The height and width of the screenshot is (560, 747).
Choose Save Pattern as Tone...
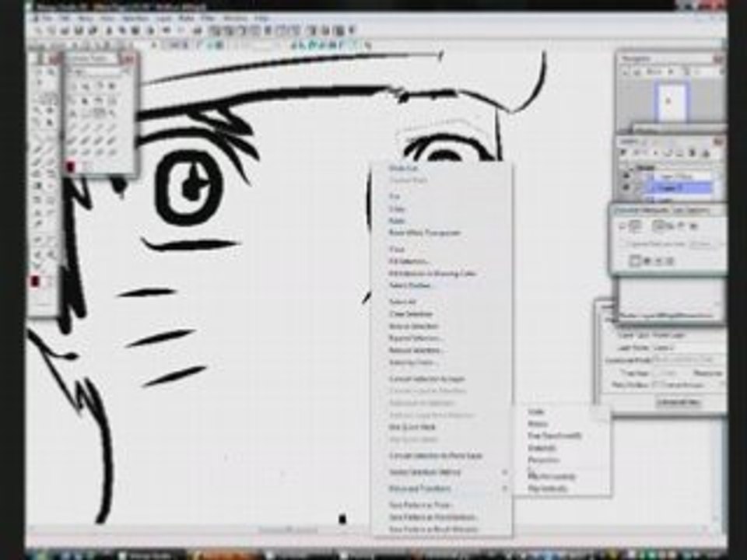click(420, 505)
